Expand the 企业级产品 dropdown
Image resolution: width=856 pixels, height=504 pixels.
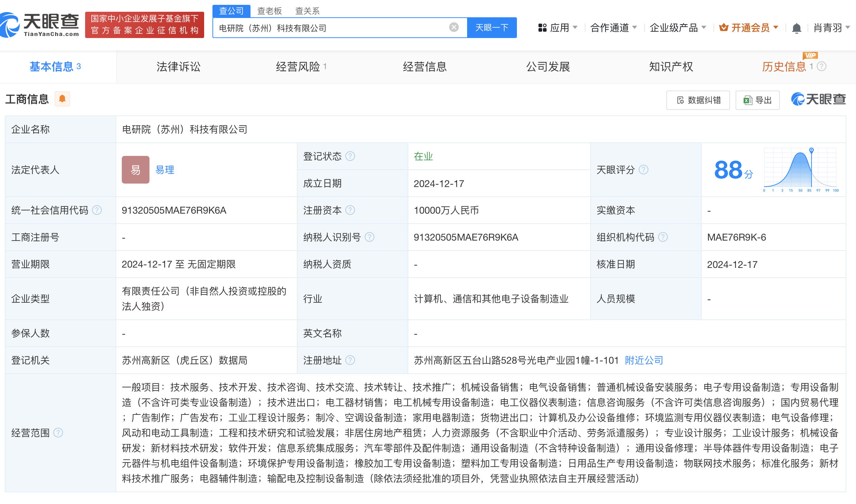point(677,28)
